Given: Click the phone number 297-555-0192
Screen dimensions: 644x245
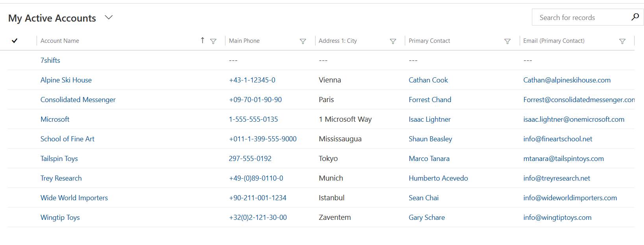Looking at the screenshot, I should point(250,159).
